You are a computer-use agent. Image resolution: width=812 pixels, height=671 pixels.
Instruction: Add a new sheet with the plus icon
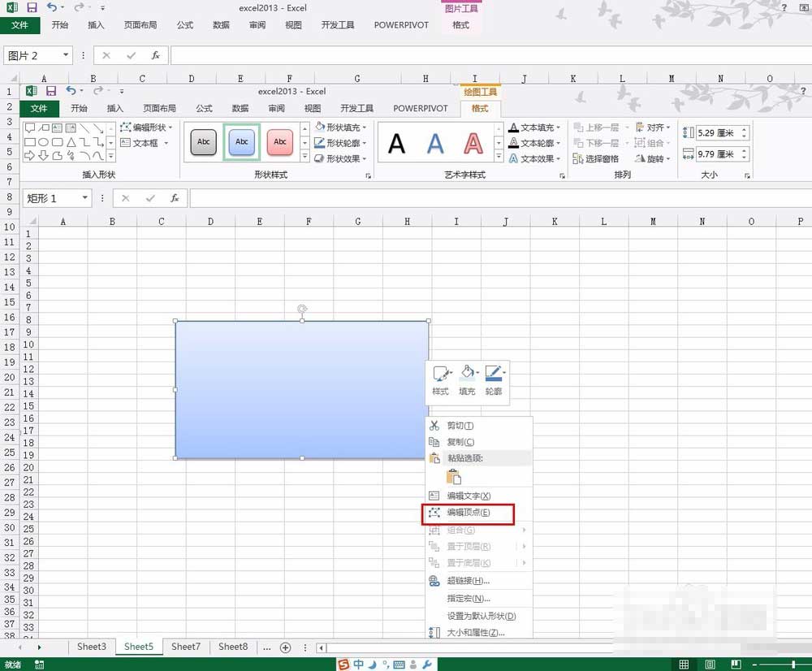tap(285, 647)
